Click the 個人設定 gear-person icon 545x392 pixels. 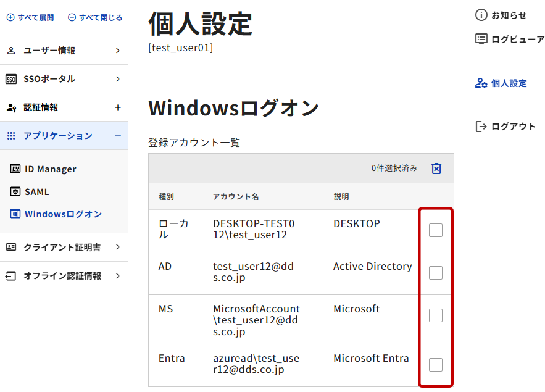[481, 83]
